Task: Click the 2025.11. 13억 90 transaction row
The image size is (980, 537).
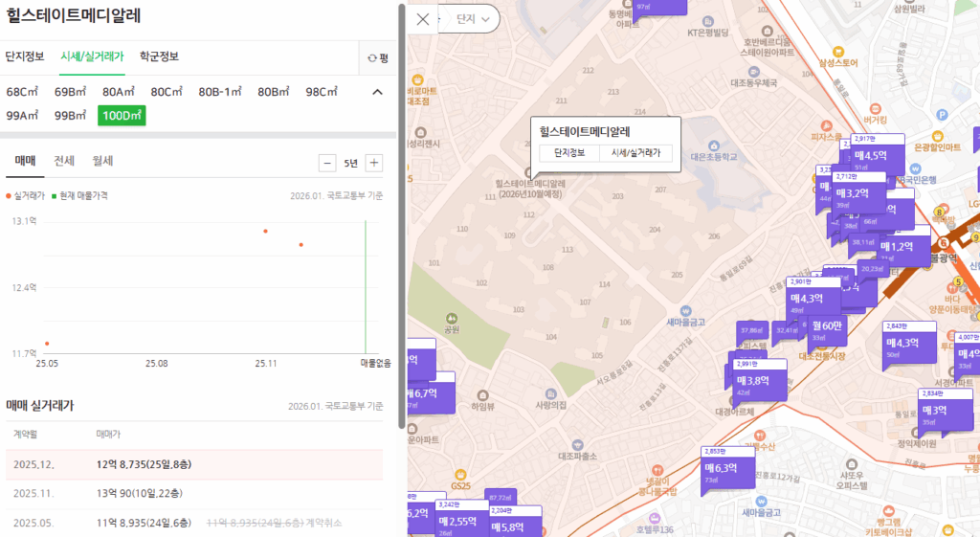Action: (194, 494)
